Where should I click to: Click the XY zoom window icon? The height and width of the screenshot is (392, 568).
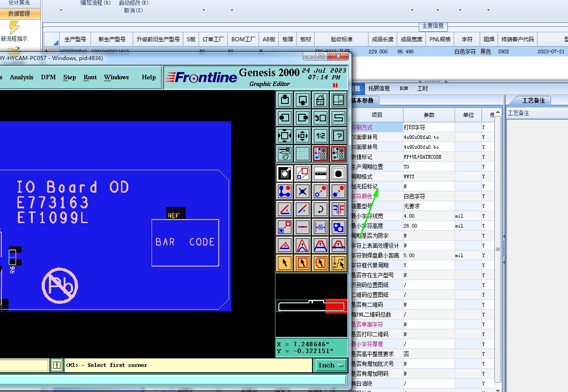click(338, 99)
